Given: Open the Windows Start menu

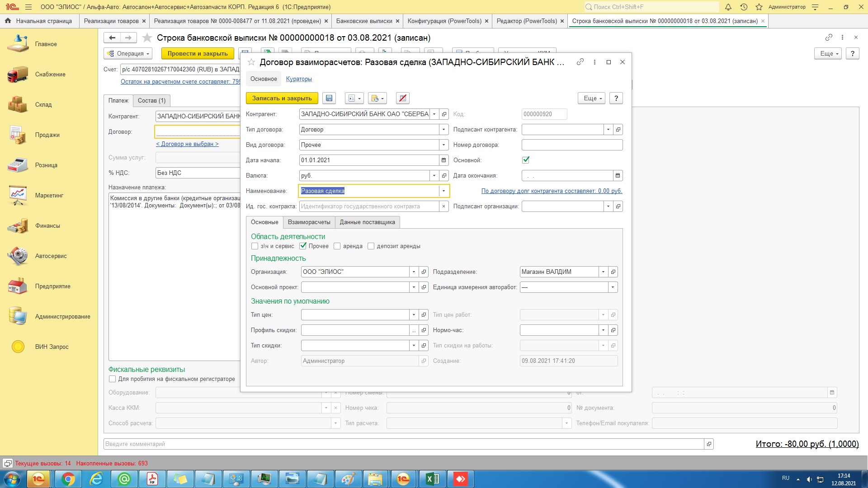Looking at the screenshot, I should [12, 479].
